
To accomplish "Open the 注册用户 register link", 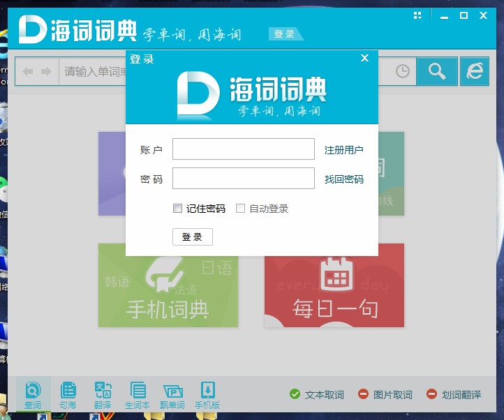I will coord(344,150).
